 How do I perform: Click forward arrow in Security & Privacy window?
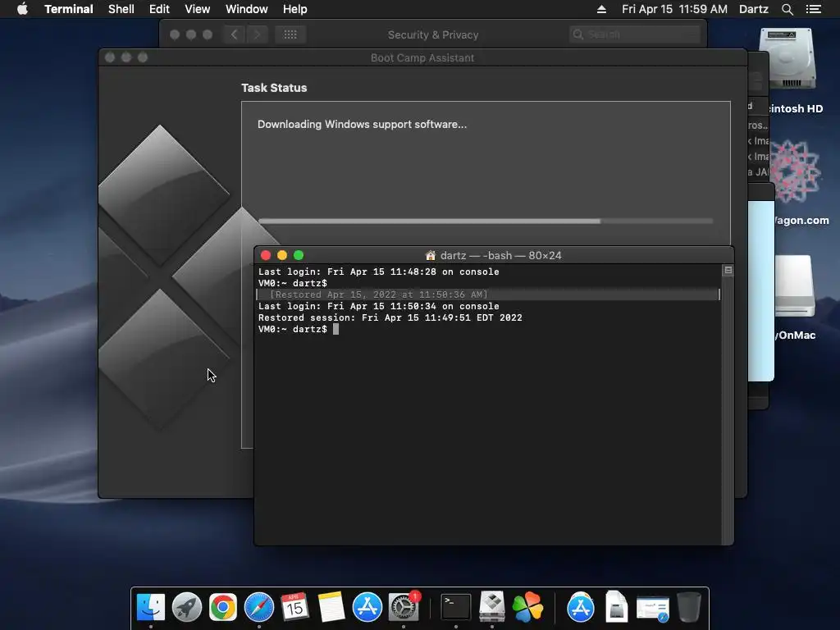click(x=257, y=34)
